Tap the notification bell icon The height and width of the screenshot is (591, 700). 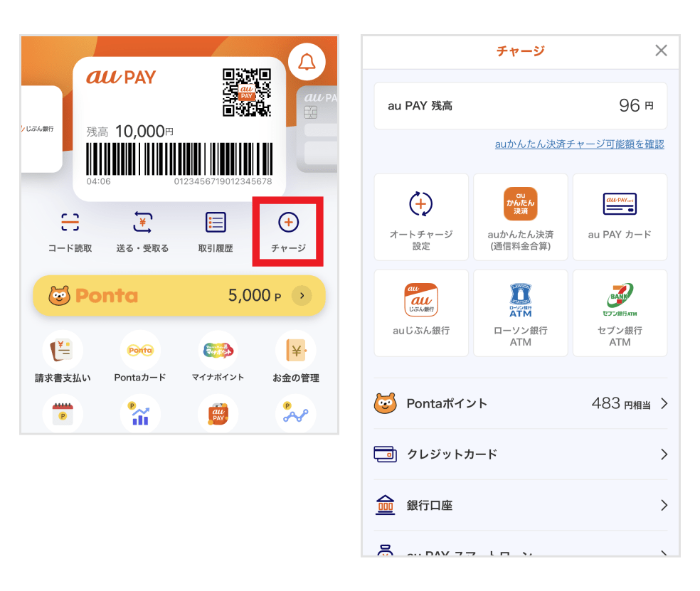click(307, 62)
